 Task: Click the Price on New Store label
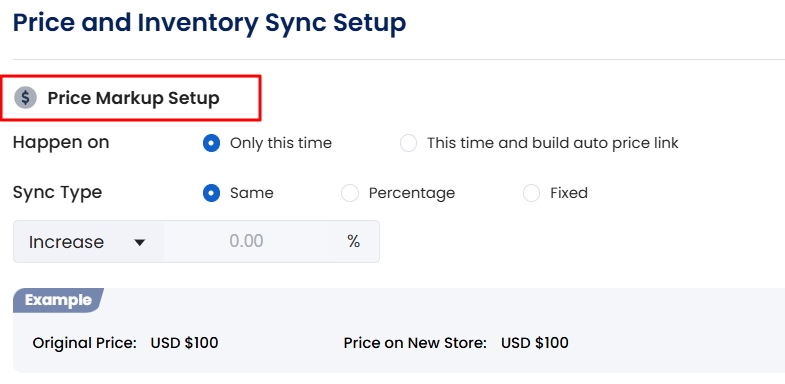click(x=415, y=343)
